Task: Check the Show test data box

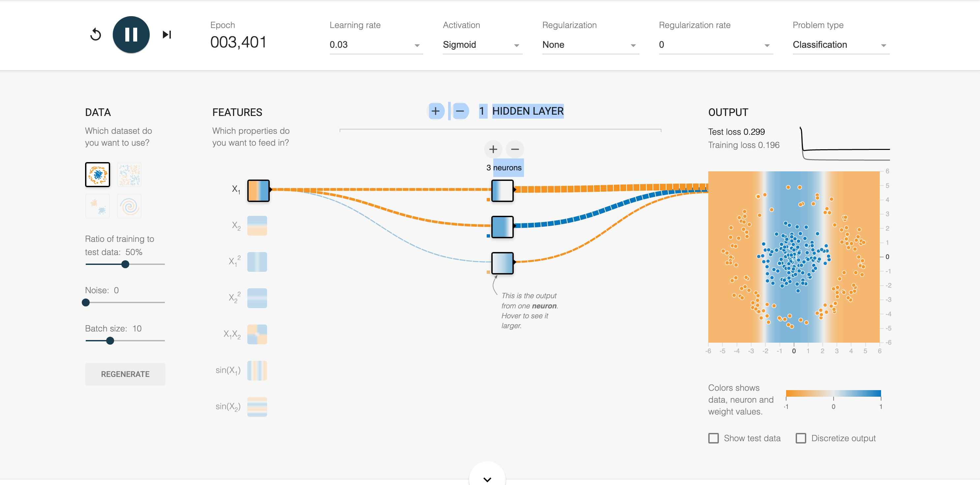Action: (713, 438)
